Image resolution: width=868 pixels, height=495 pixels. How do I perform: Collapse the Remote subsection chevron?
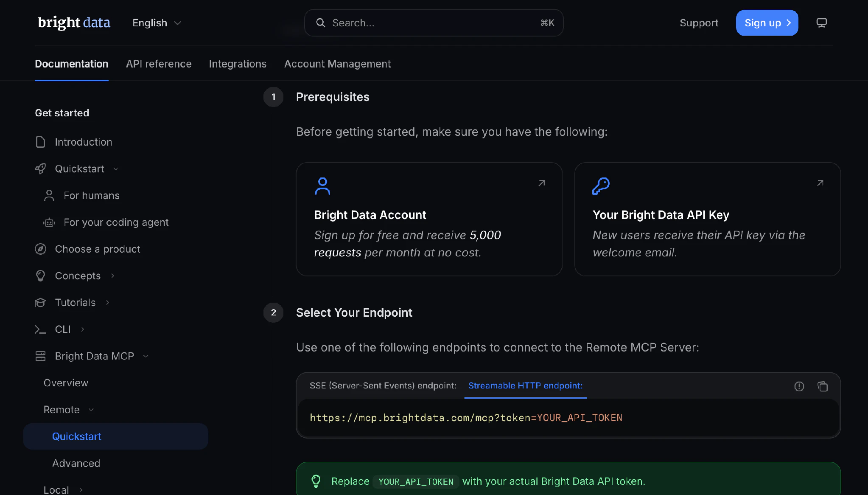coord(91,410)
